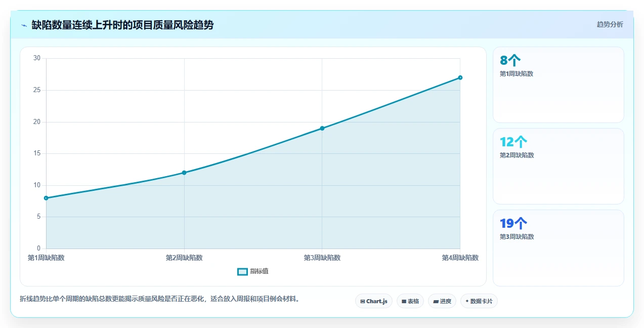Viewport: 644px width, 328px height.
Task: Click the x-axis label 第1周缺陷数
Action: (x=46, y=258)
